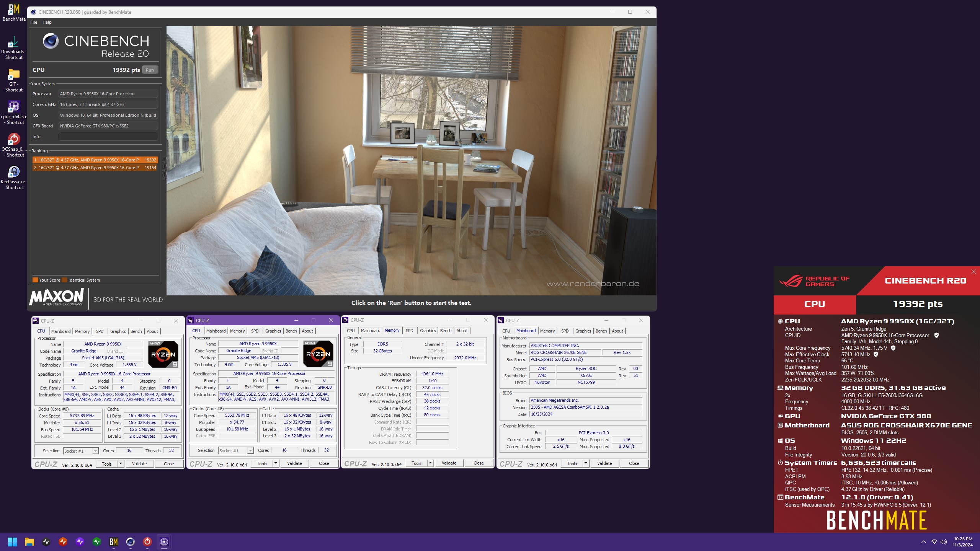Viewport: 980px width, 551px height.
Task: Expand Tools dropdown arrow in second CPU-Z window
Action: (276, 463)
